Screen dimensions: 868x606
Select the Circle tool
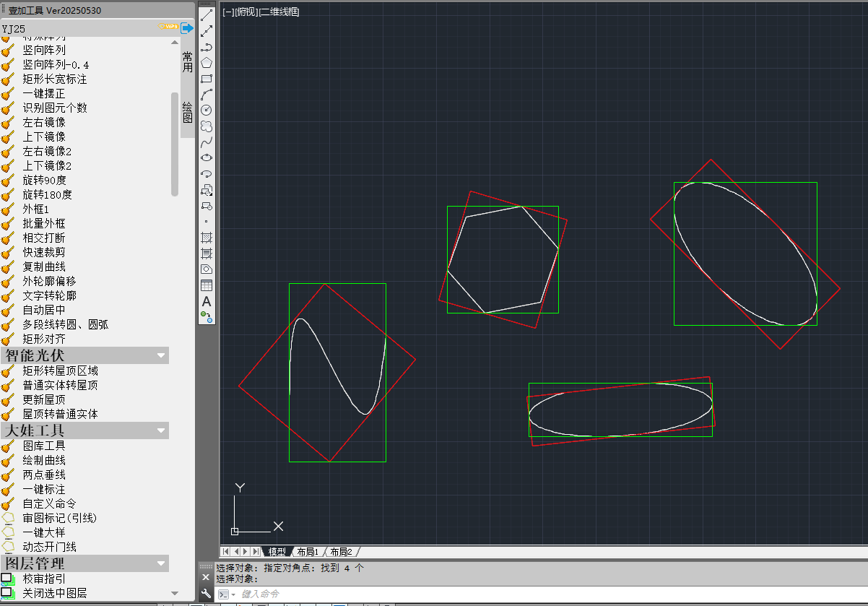[x=207, y=110]
